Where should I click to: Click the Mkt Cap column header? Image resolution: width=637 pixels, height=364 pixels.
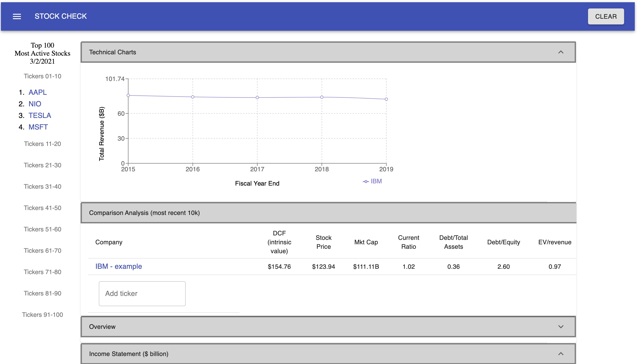366,242
